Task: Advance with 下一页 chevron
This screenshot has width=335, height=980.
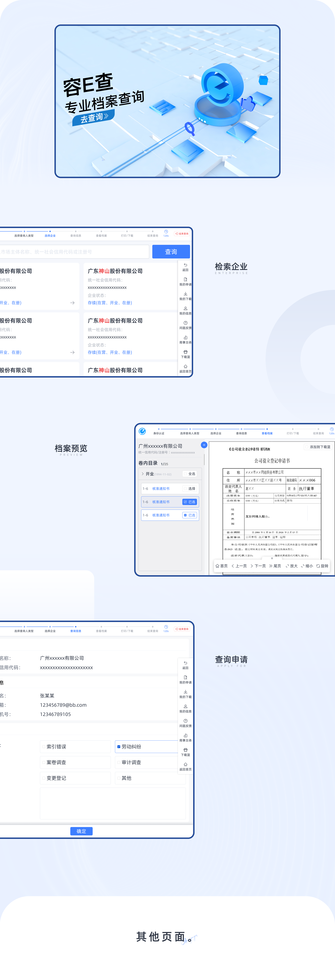Action: click(252, 566)
